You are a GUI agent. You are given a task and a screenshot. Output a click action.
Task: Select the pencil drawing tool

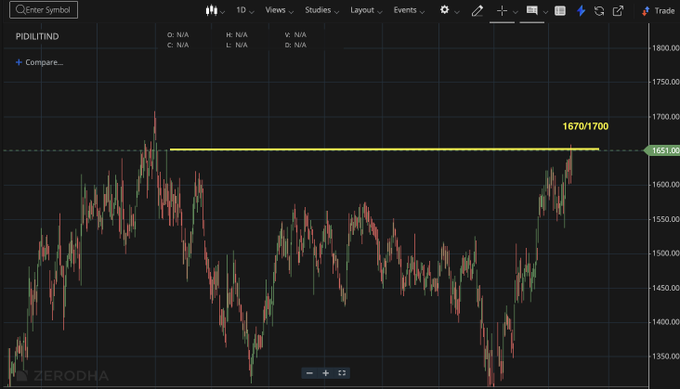coord(477,10)
